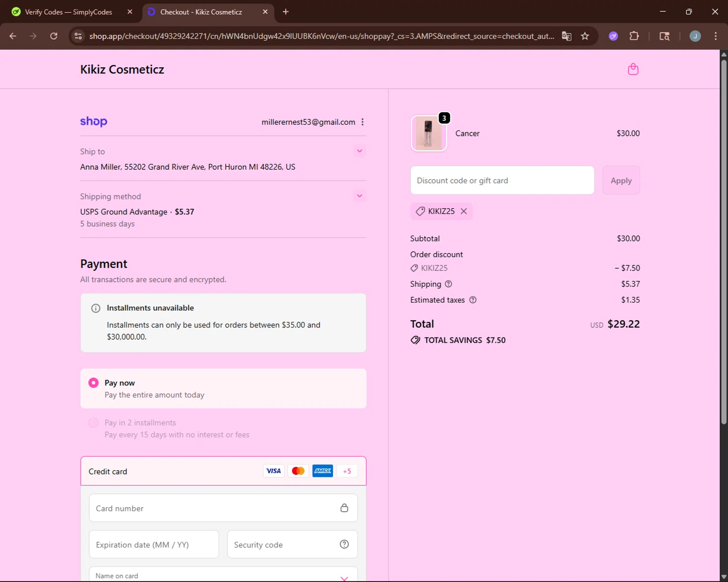Screen dimensions: 728x582
Task: Reload the page
Action: click(x=53, y=36)
